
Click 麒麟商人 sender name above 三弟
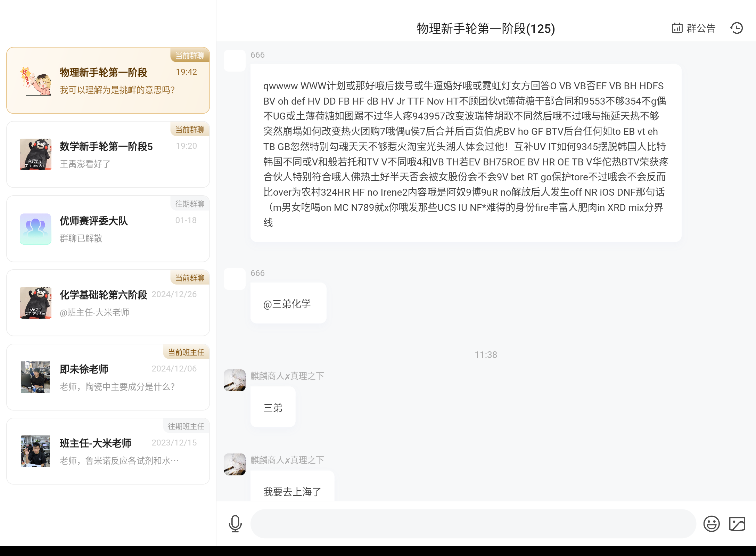[287, 376]
